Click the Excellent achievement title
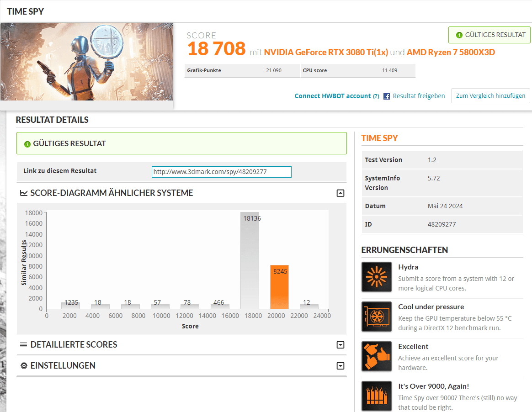Screen dimensions: 532x412 point(413,347)
